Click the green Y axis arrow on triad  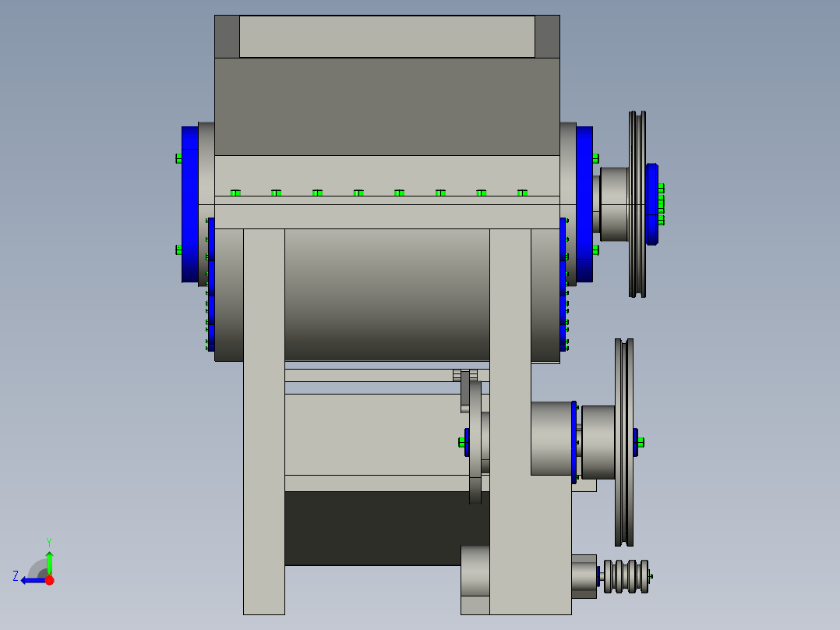pos(49,563)
